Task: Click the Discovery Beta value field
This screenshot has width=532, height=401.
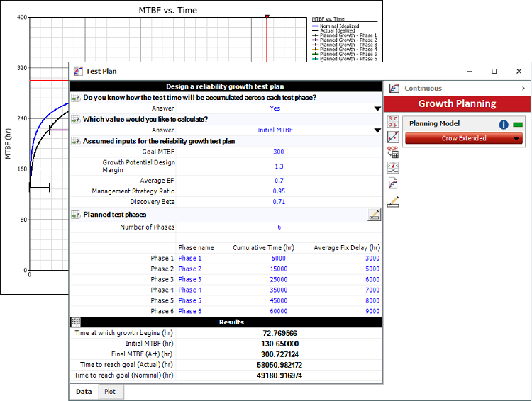Action: coord(278,202)
